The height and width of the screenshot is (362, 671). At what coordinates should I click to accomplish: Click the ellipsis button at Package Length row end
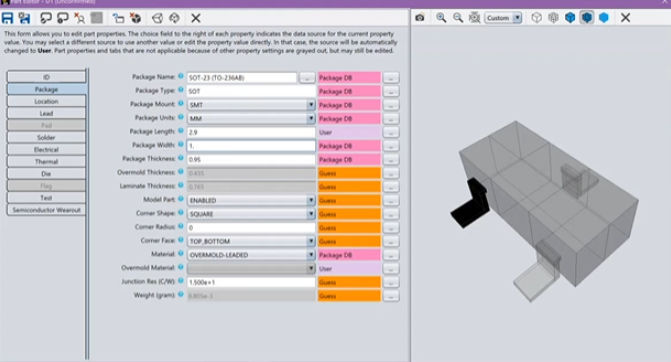coord(391,132)
